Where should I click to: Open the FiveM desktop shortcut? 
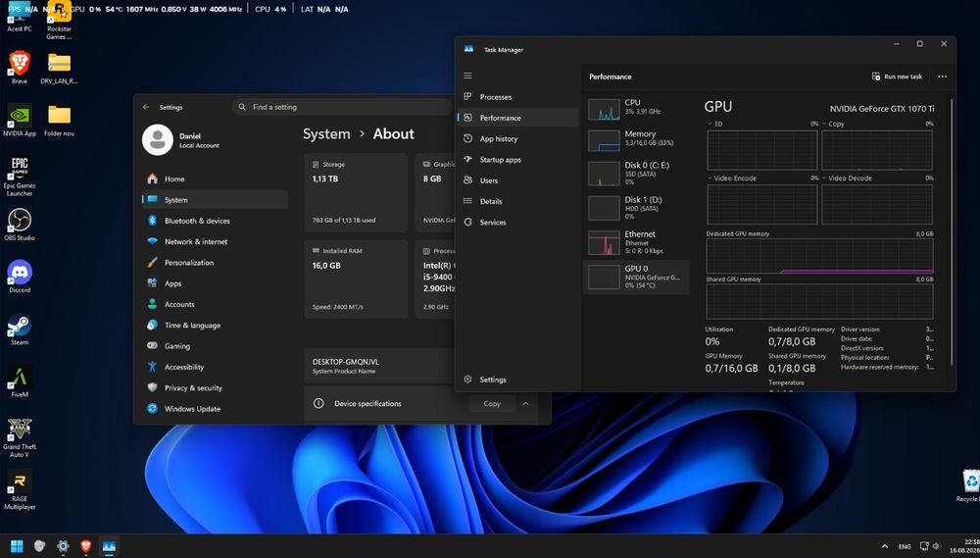pyautogui.click(x=20, y=381)
